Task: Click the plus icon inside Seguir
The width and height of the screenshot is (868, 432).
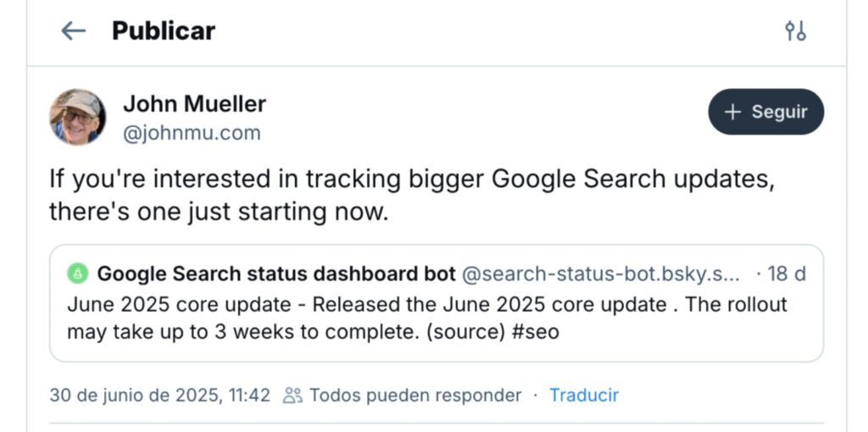Action: tap(732, 113)
